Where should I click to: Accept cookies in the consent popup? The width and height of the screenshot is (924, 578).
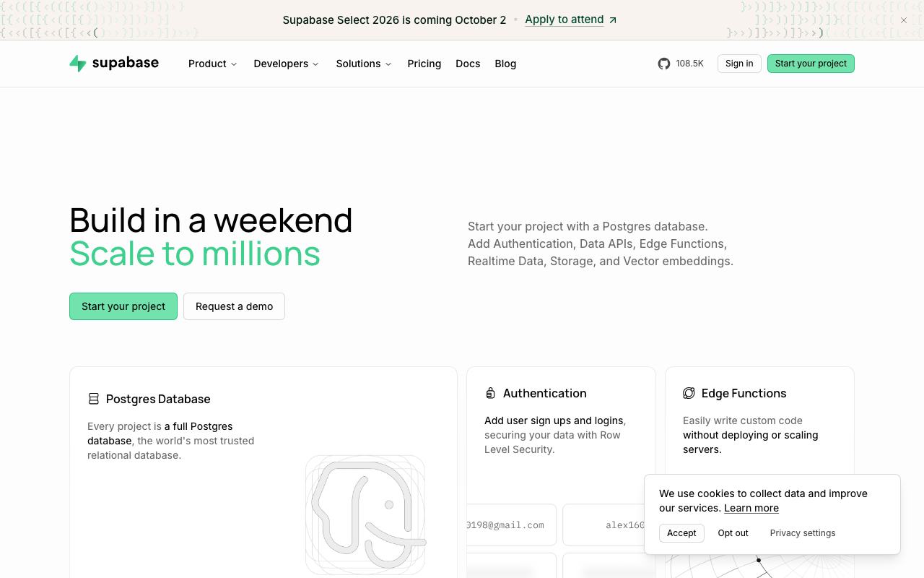[x=681, y=533]
